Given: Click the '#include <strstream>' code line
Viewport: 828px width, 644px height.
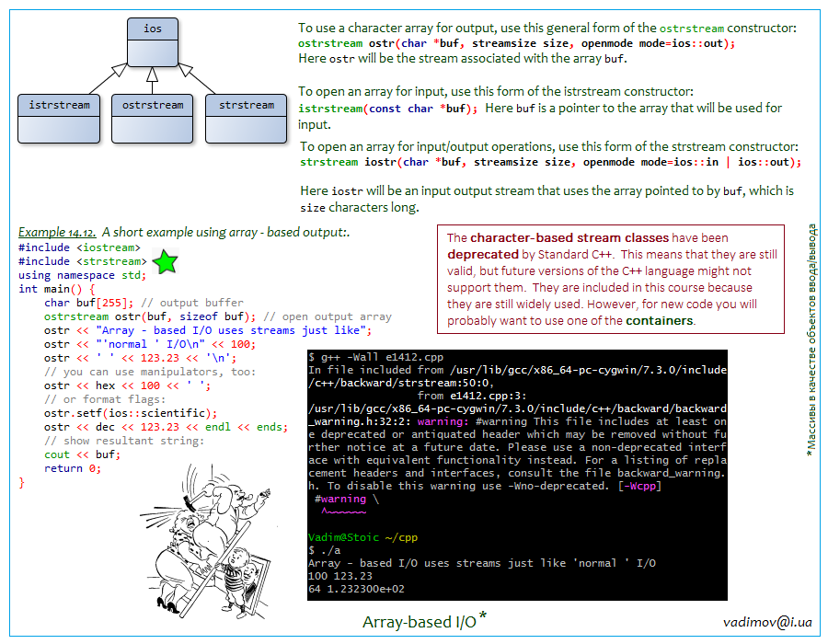Looking at the screenshot, I should coord(83,261).
